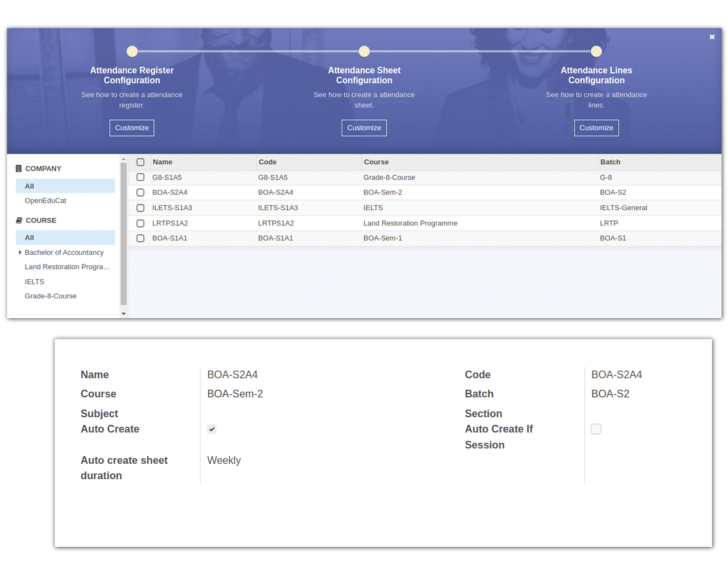Select the header select-all checkbox
This screenshot has width=728, height=575.
[x=140, y=162]
